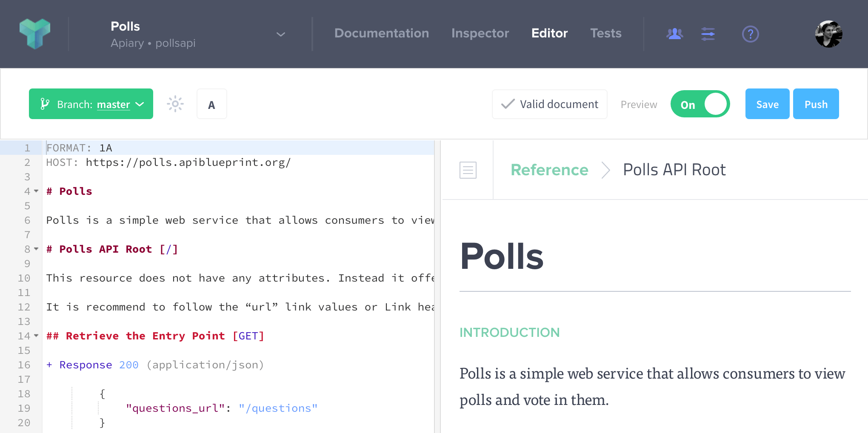Click the user avatar picture
868x433 pixels.
(828, 34)
